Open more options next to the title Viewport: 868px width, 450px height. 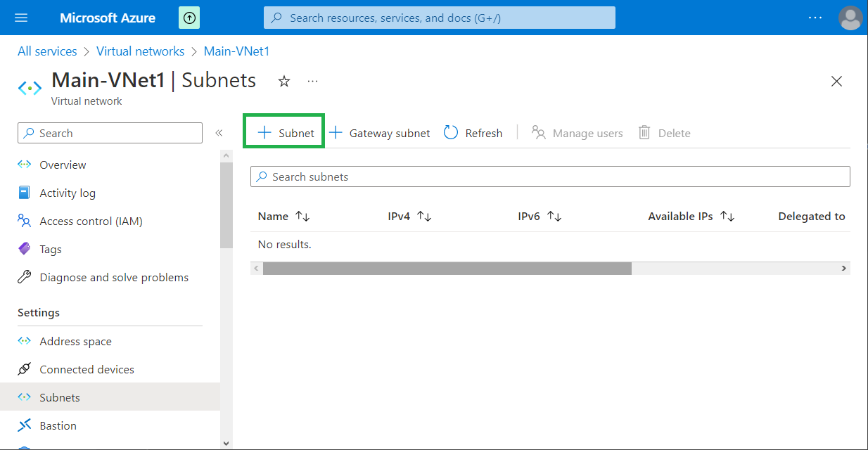click(x=313, y=82)
